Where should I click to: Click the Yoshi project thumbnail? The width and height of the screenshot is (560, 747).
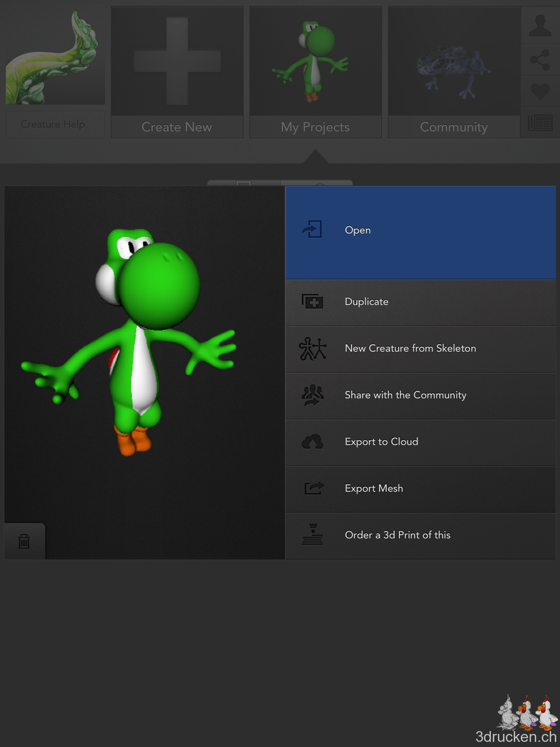[x=315, y=60]
